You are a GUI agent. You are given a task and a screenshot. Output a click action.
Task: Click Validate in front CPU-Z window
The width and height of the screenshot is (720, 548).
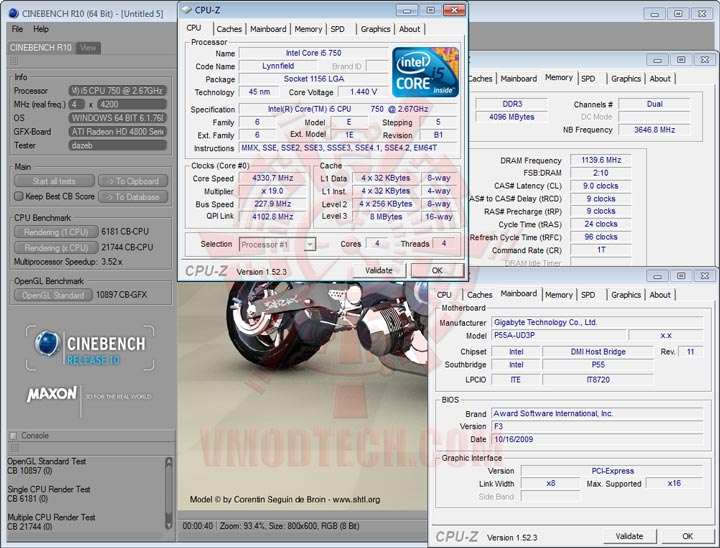pos(379,271)
